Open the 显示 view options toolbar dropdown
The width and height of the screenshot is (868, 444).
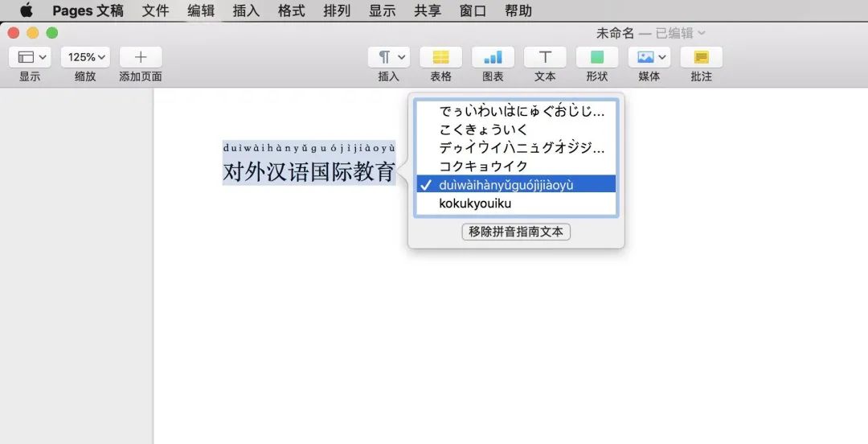[30, 57]
